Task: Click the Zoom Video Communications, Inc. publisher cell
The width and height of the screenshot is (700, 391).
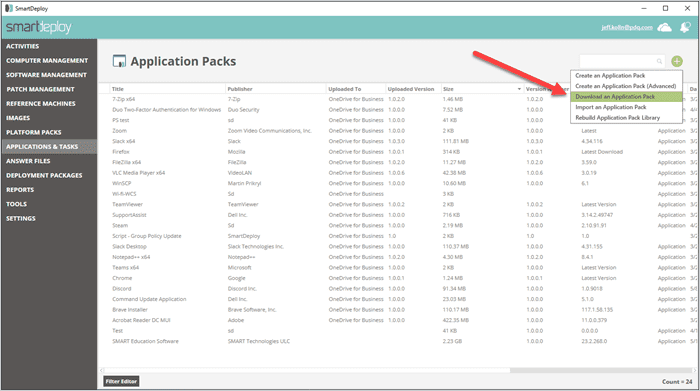Action: click(x=270, y=131)
